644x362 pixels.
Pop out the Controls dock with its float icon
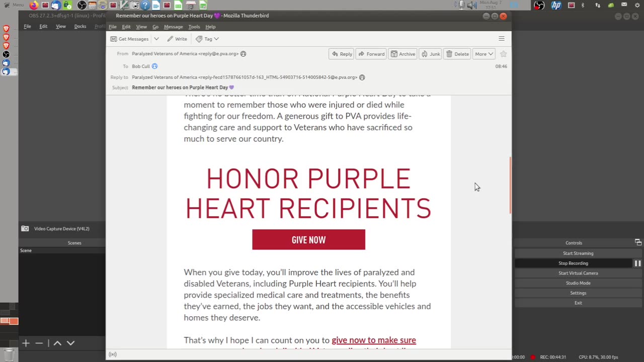pyautogui.click(x=638, y=242)
